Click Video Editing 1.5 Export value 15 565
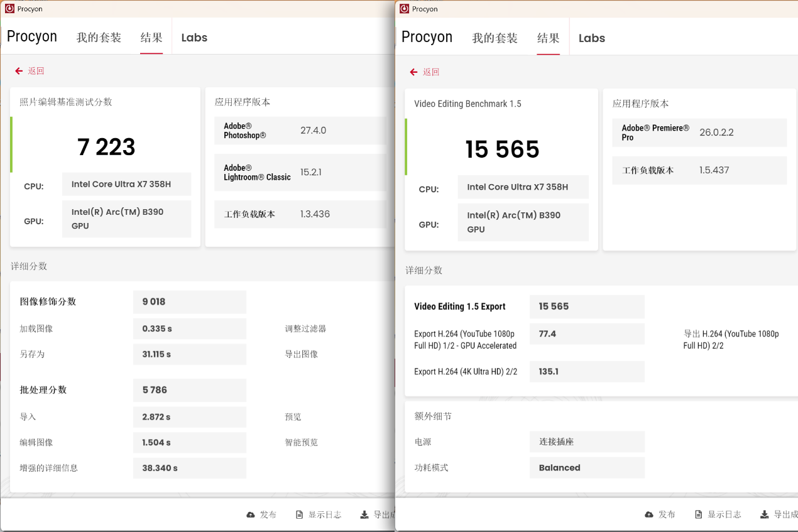 coord(587,307)
